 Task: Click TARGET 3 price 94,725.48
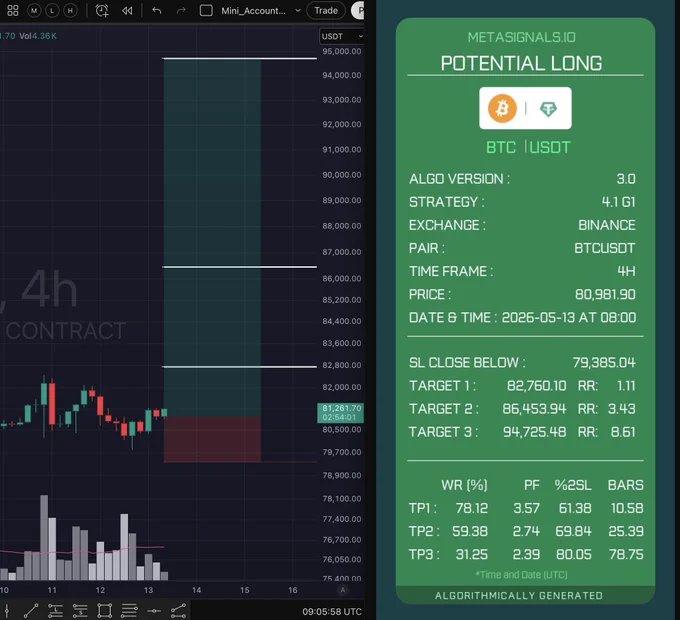[x=534, y=432]
